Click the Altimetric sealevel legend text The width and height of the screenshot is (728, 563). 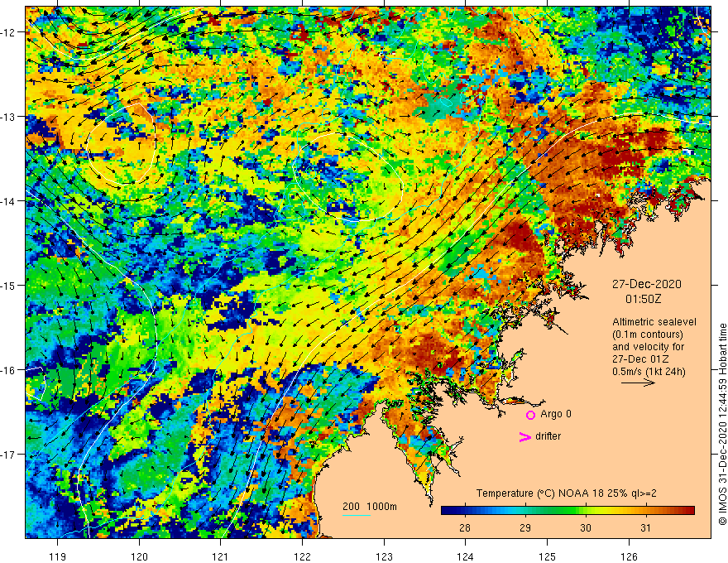pyautogui.click(x=654, y=322)
